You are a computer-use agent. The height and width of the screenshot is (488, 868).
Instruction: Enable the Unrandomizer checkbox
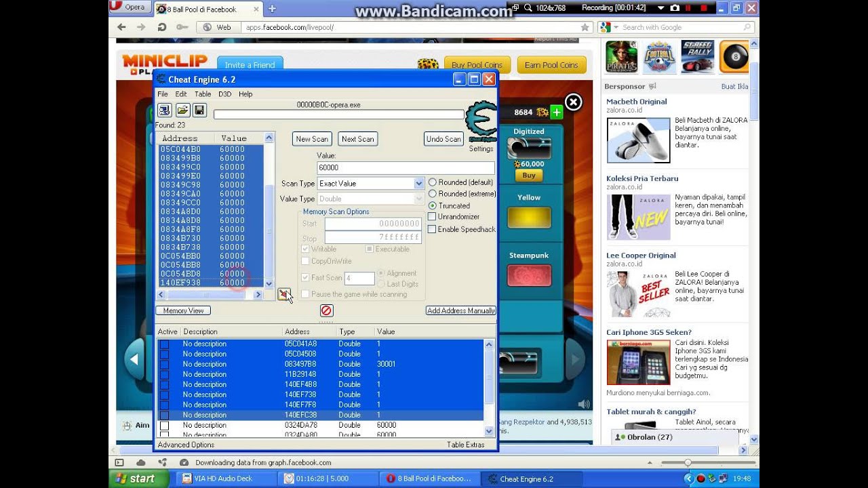coord(432,217)
